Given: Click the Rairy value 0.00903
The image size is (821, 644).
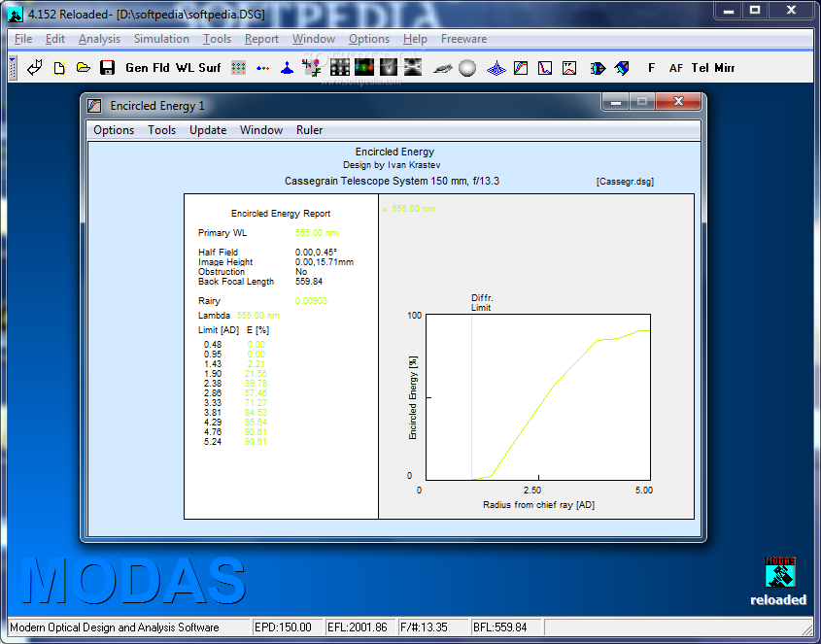Looking at the screenshot, I should pos(311,301).
